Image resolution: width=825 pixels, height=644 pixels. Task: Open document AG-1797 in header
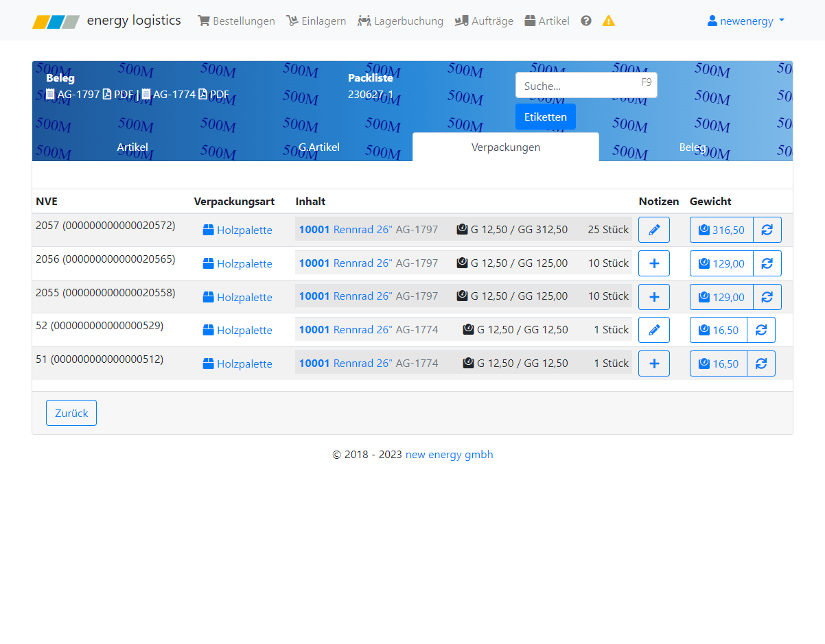point(73,94)
